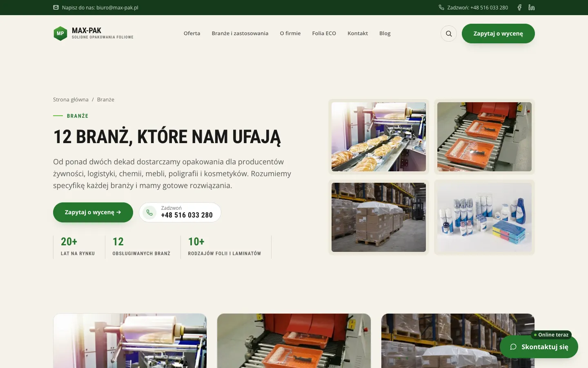Click hero Zapytaj o wycenę arrow button
This screenshot has width=588, height=368.
pyautogui.click(x=93, y=212)
